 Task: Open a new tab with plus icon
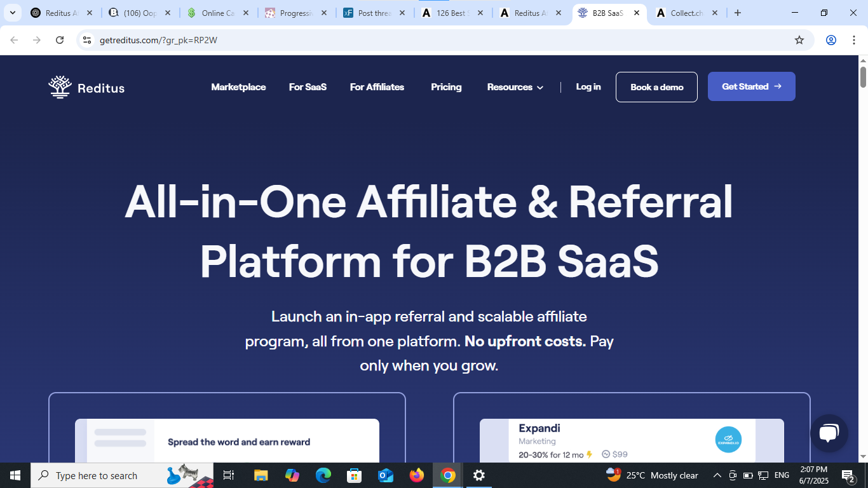[x=738, y=13]
